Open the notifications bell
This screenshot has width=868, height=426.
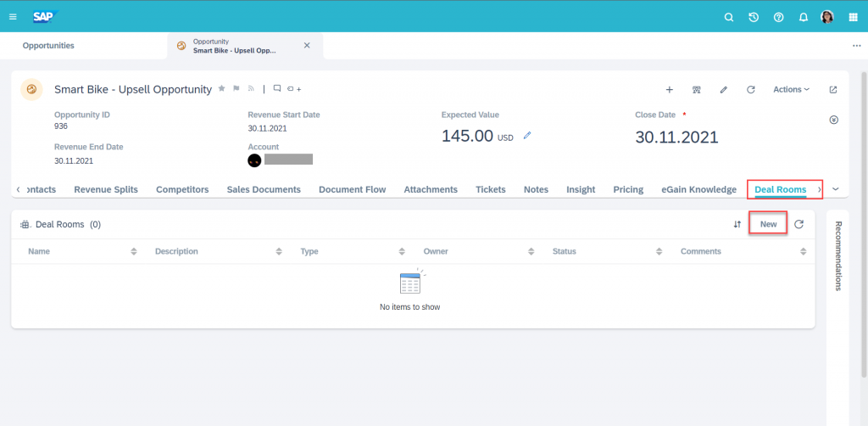pos(804,17)
